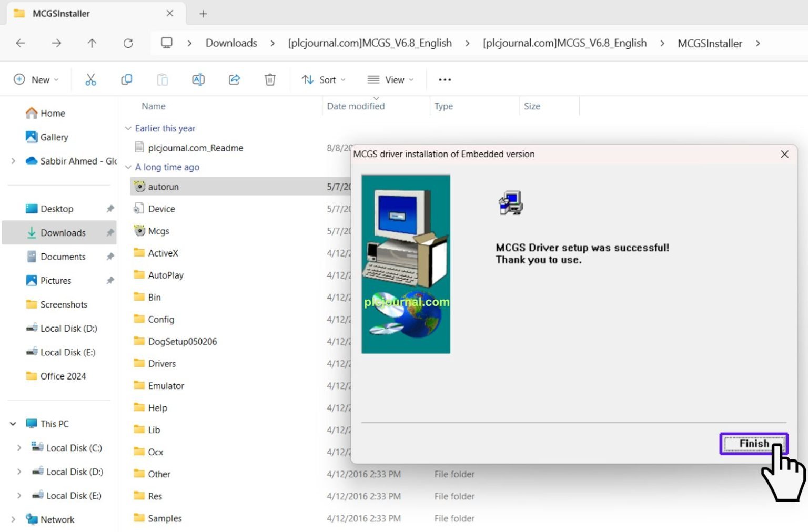Go up one folder level with the up arrow

(x=92, y=43)
